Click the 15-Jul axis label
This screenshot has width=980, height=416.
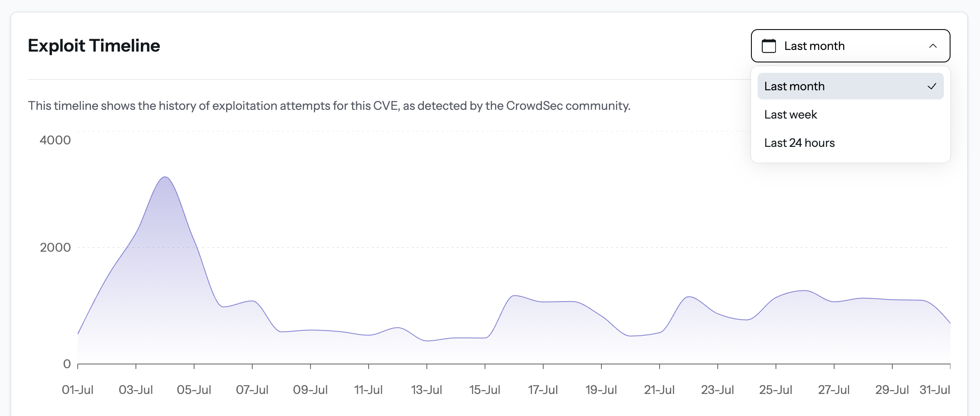pos(484,390)
